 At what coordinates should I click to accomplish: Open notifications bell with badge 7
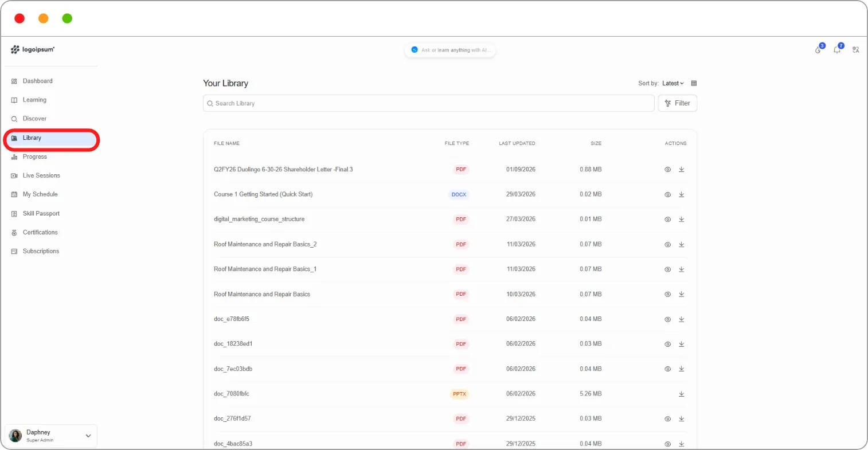click(x=837, y=50)
